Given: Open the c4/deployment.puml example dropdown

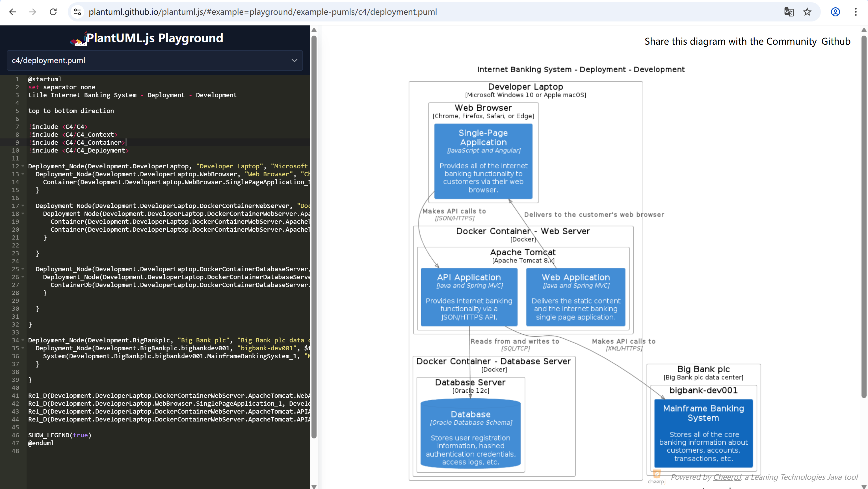Looking at the screenshot, I should pyautogui.click(x=155, y=61).
